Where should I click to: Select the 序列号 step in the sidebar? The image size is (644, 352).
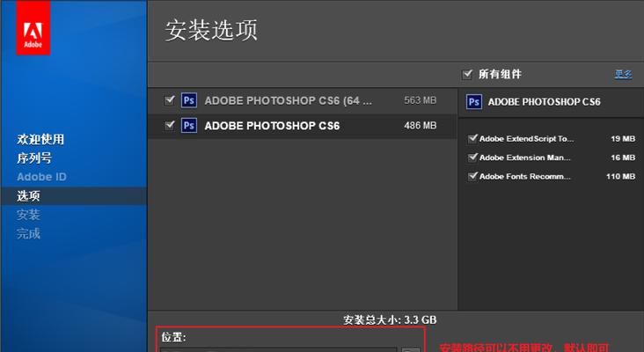click(x=34, y=158)
